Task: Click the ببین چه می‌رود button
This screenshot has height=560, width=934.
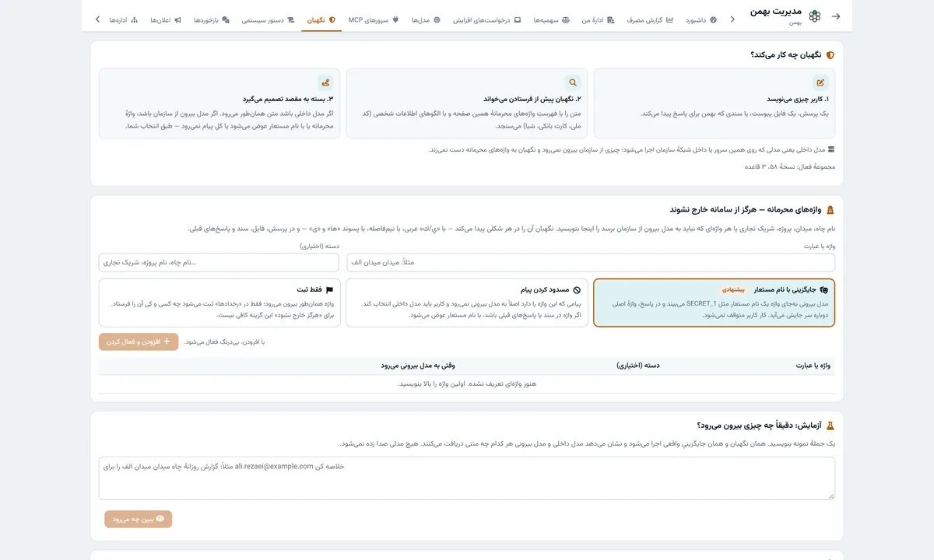Action: pos(139,519)
